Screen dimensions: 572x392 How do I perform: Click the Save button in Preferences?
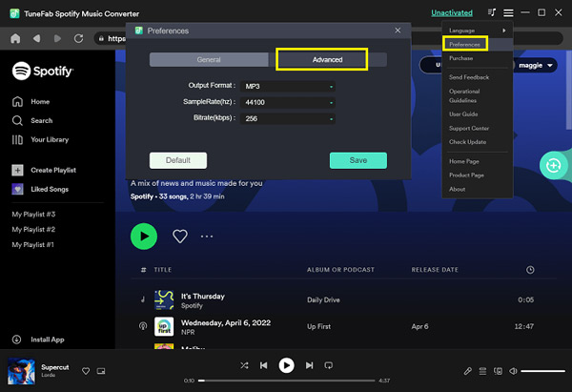pyautogui.click(x=358, y=160)
